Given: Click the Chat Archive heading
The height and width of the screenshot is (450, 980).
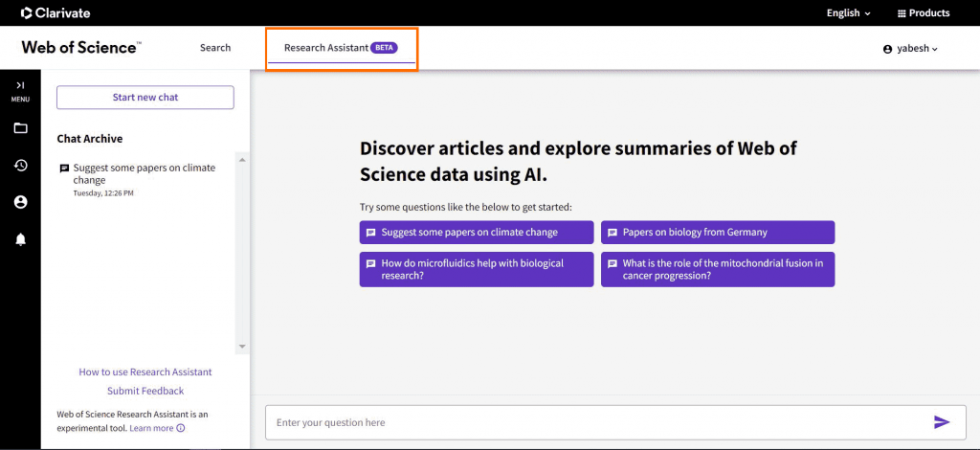Looking at the screenshot, I should (89, 139).
